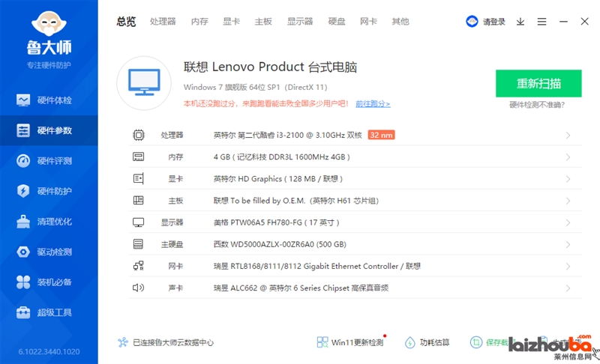The width and height of the screenshot is (600, 364).
Task: Select 装机必备 in the sidebar
Action: click(48, 282)
